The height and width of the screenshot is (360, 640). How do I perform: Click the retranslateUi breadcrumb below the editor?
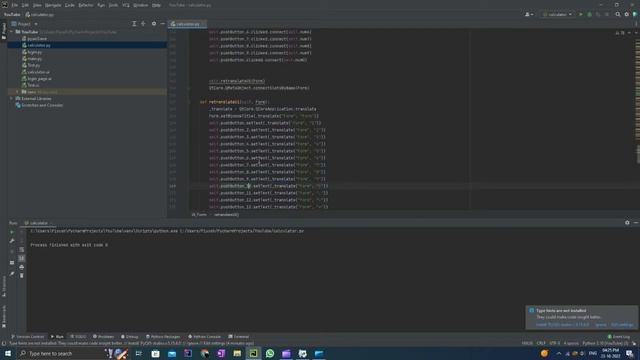[226, 214]
